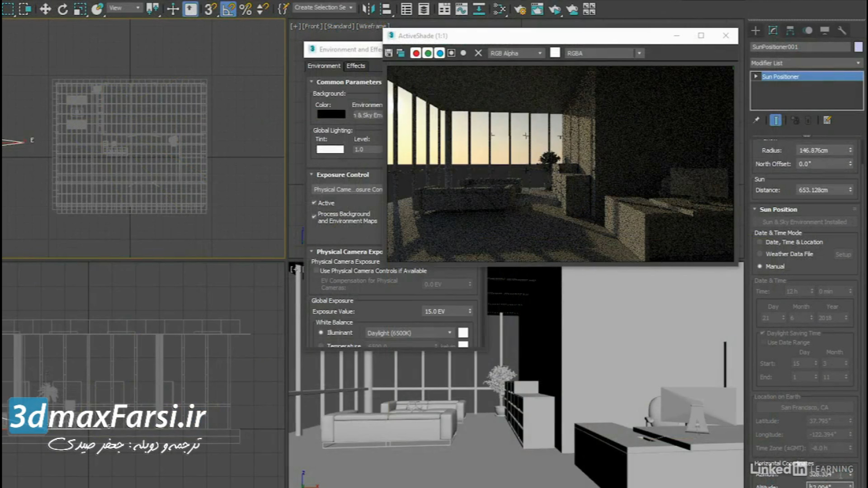Toggle Process Background and Environment Maps

pos(314,217)
